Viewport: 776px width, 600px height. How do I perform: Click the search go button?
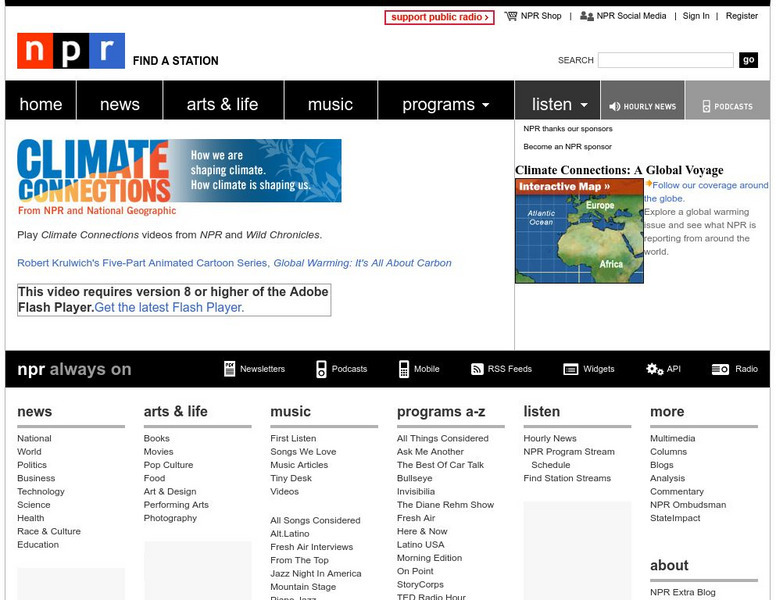[748, 60]
